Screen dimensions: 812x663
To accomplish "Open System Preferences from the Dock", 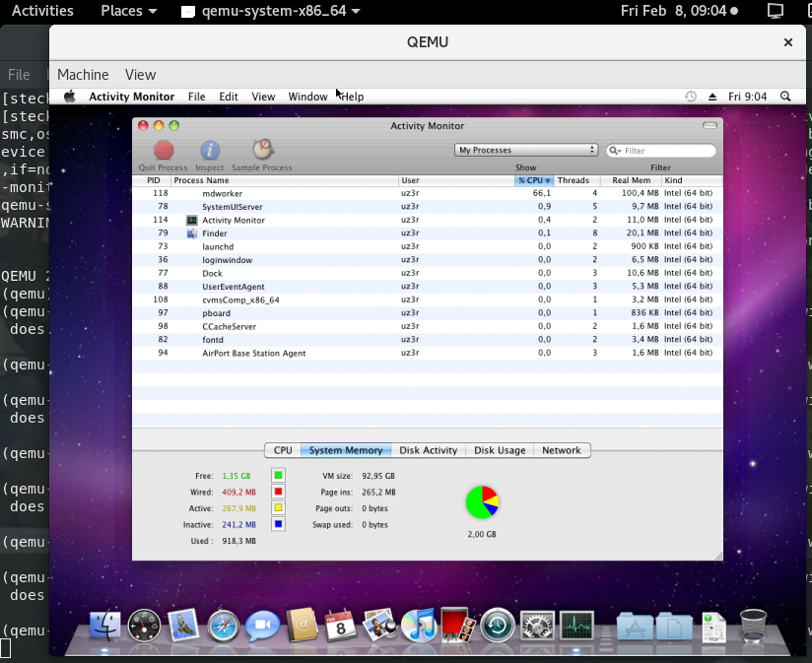I will (537, 627).
